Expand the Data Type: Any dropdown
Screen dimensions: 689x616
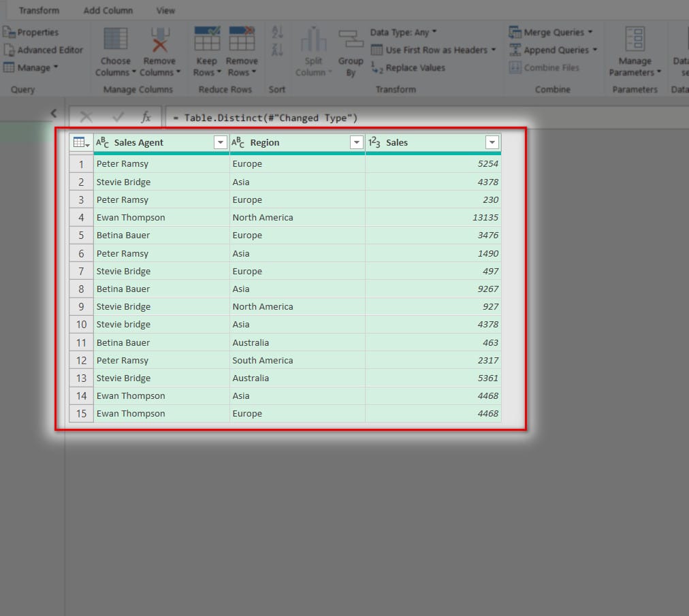click(x=404, y=32)
